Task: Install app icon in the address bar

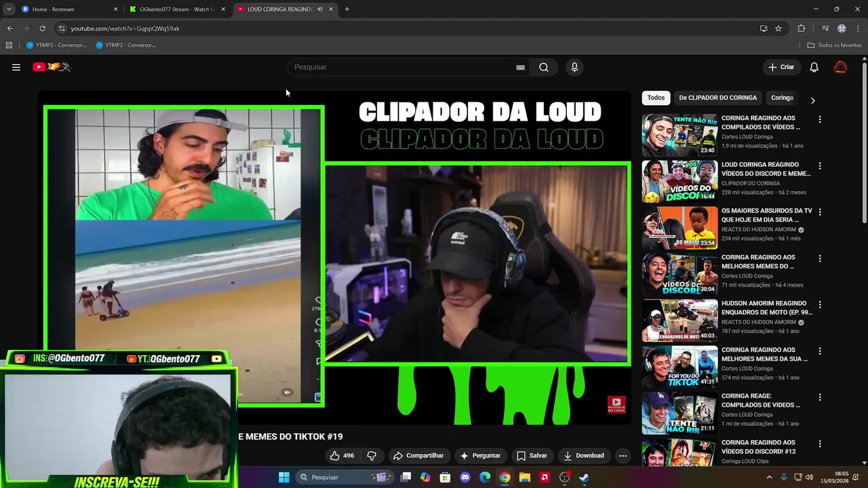Action: (764, 28)
